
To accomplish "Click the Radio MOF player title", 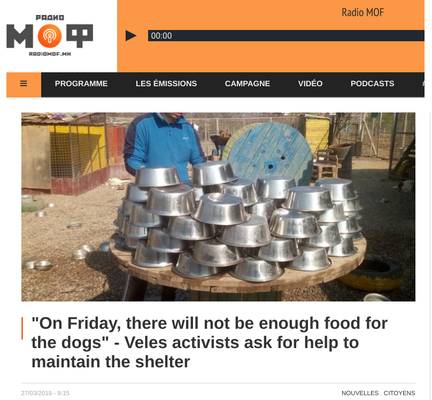I will [x=363, y=12].
